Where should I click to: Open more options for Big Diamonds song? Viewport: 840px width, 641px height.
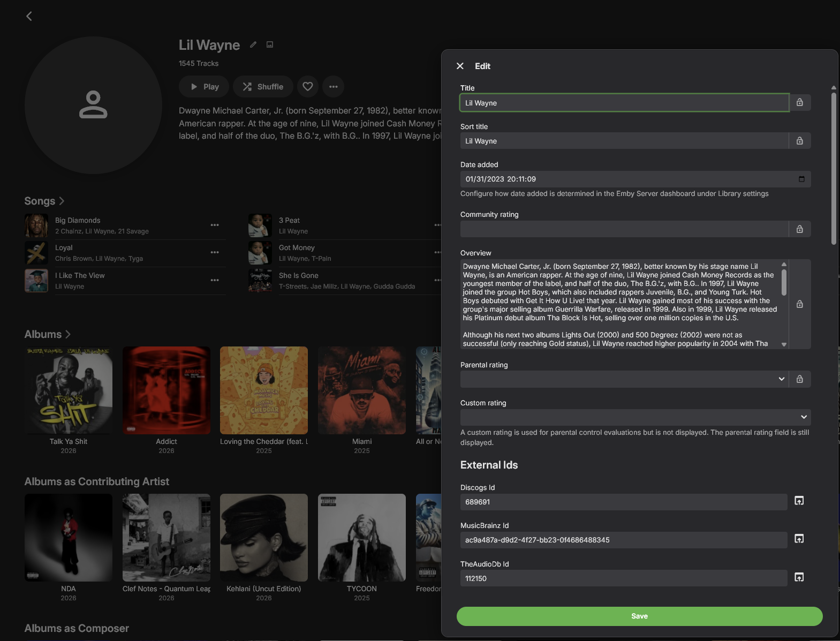click(215, 225)
